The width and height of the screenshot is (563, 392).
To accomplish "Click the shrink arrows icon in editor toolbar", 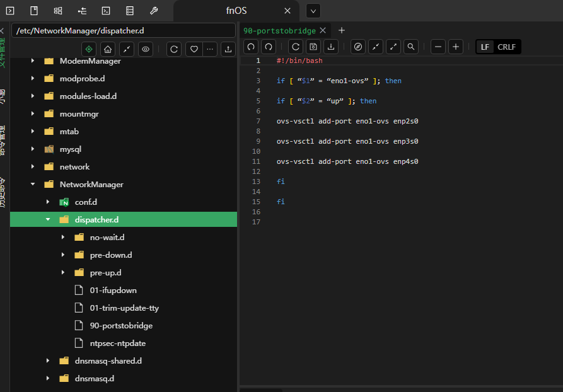I will click(376, 47).
